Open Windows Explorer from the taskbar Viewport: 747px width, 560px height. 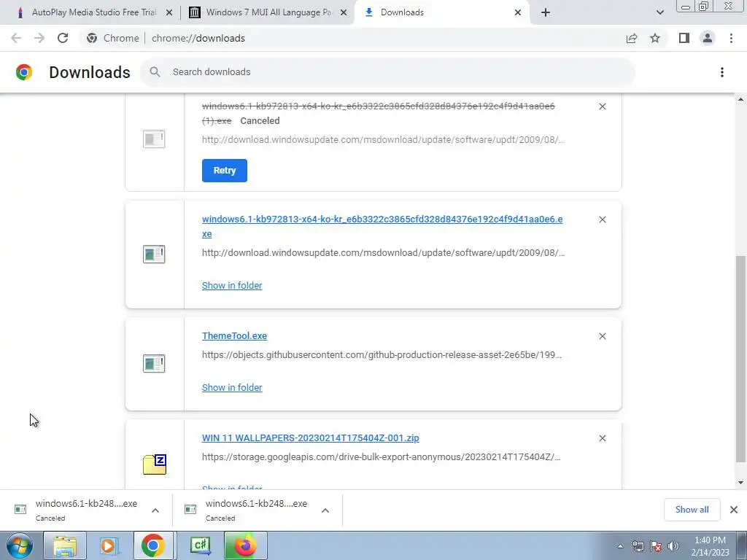pos(65,545)
